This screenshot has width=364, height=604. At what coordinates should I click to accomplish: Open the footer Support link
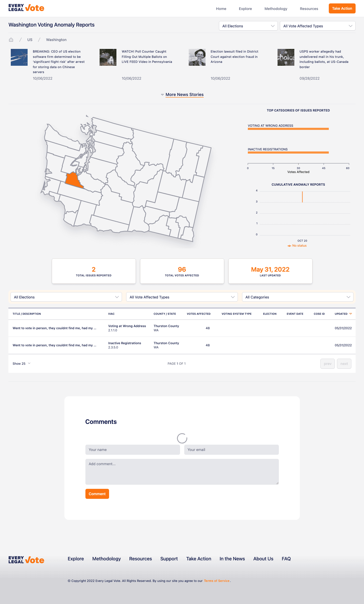pos(169,559)
